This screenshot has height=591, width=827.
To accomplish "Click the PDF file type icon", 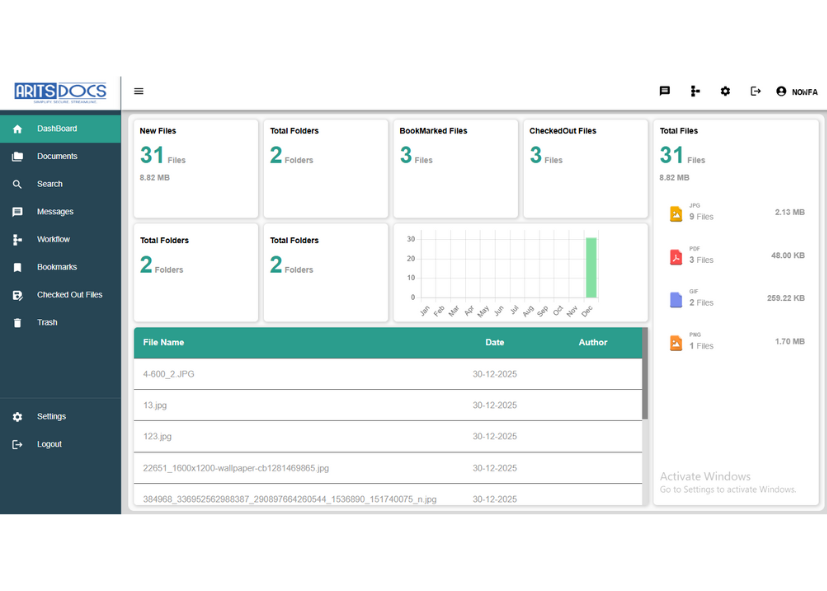I will point(676,257).
